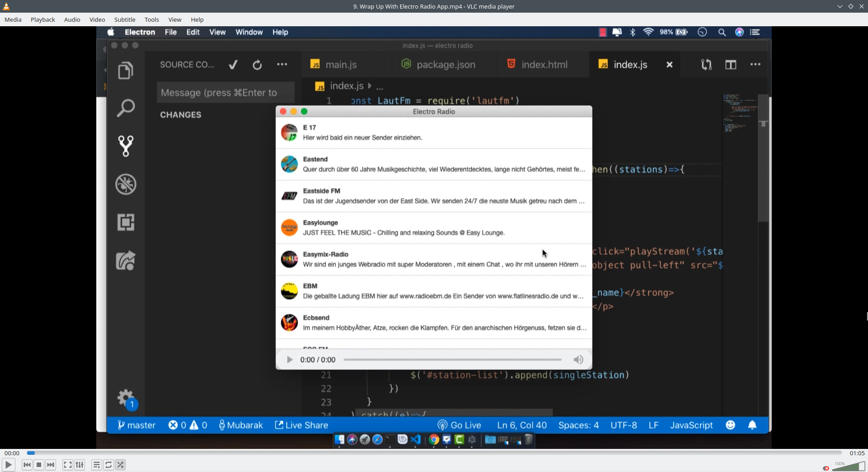868x472 pixels.
Task: Open the VS Code Explorer files icon
Action: (126, 71)
